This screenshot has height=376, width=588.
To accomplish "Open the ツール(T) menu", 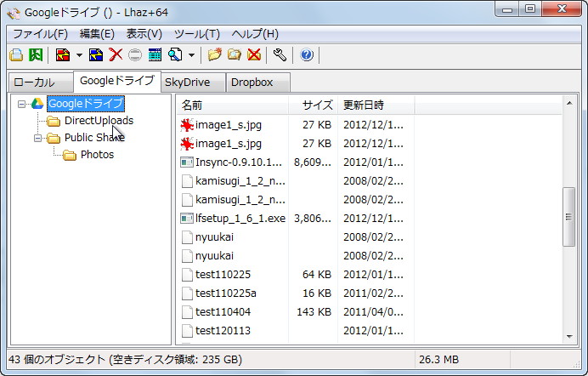I will coord(196,34).
